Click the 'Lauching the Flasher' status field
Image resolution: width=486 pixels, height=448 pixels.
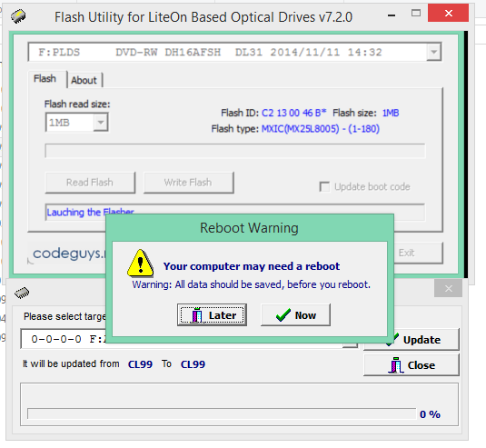click(235, 213)
